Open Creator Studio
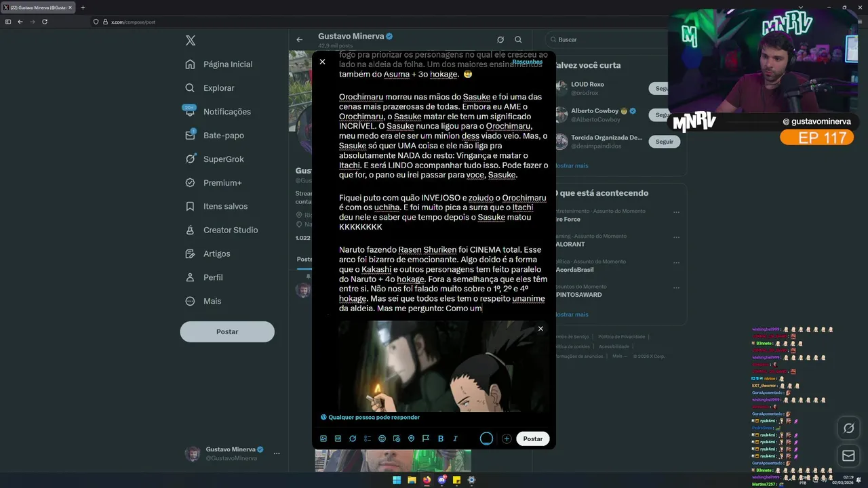This screenshot has width=868, height=488. pyautogui.click(x=222, y=230)
